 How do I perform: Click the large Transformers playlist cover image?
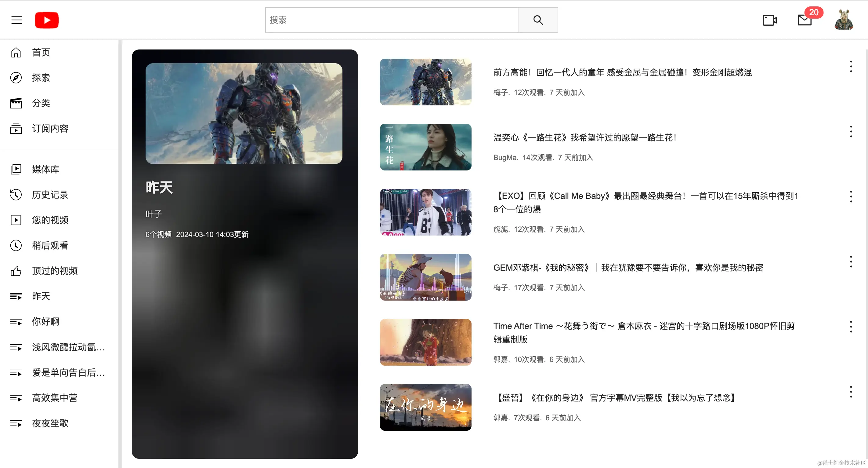pos(244,114)
